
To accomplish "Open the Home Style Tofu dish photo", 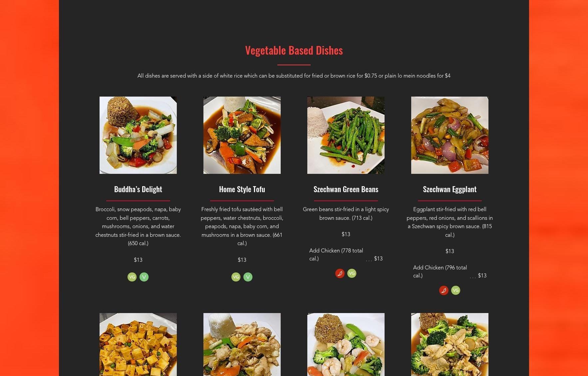I will click(x=242, y=135).
